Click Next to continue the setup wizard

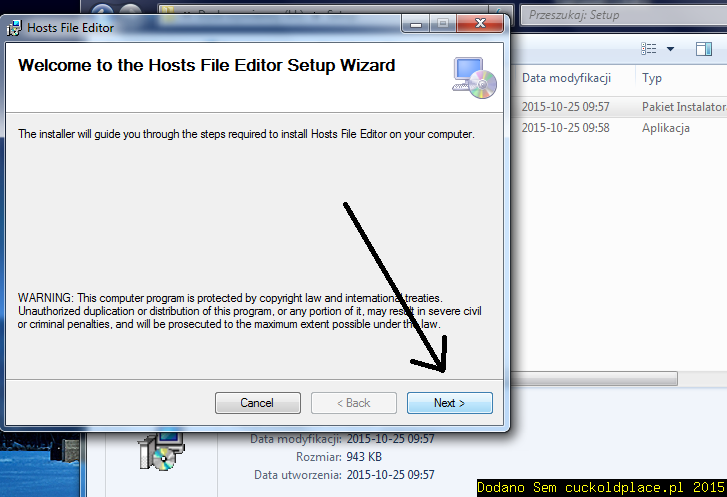(x=449, y=403)
